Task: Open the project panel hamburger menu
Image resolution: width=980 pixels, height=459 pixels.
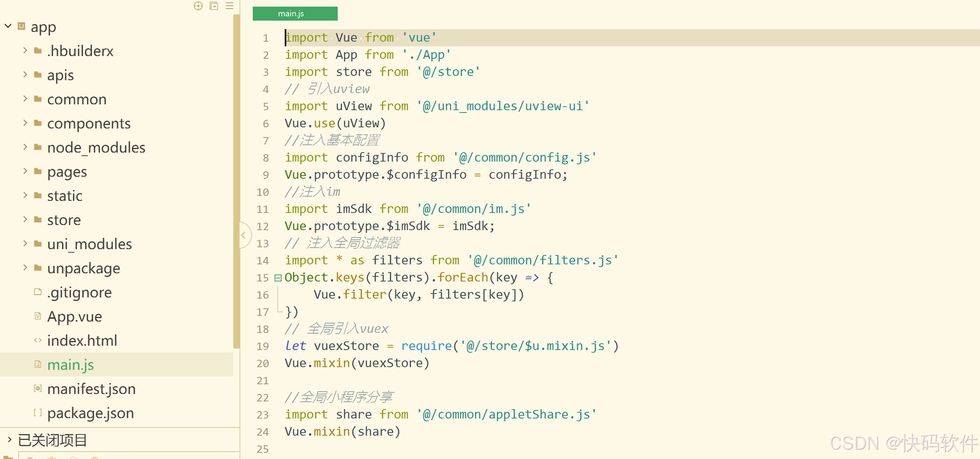Action: pyautogui.click(x=229, y=6)
